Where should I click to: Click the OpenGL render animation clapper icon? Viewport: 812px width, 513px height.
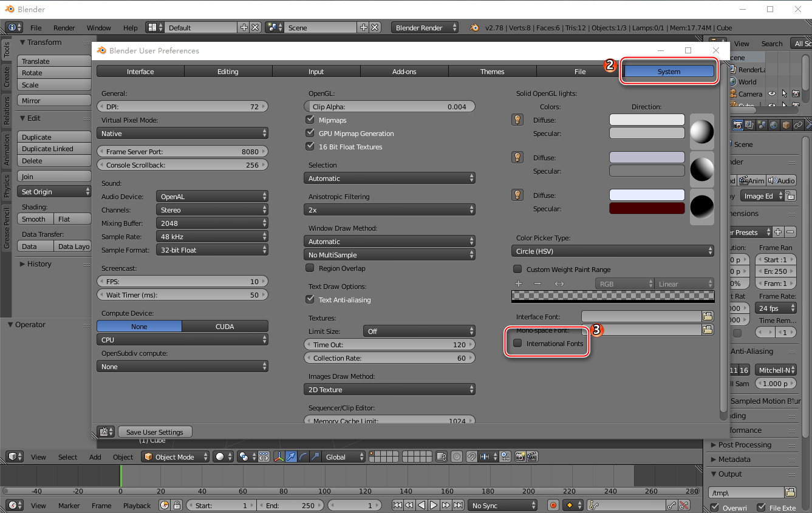coord(532,457)
